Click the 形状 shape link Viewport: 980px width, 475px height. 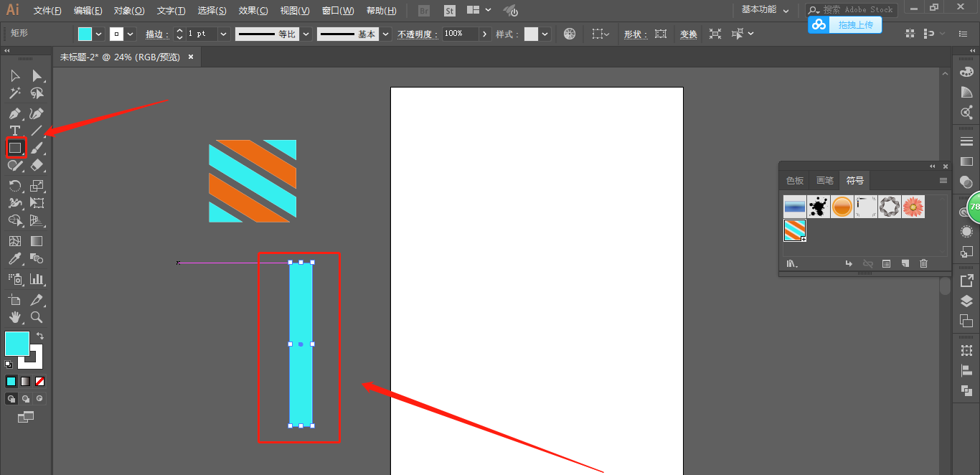(x=635, y=34)
